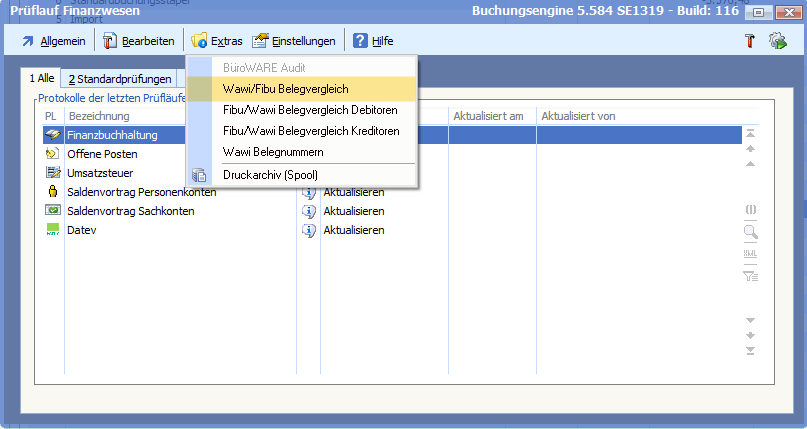Click the Umsatzsteuer row icon
The width and height of the screenshot is (807, 429).
(x=52, y=173)
